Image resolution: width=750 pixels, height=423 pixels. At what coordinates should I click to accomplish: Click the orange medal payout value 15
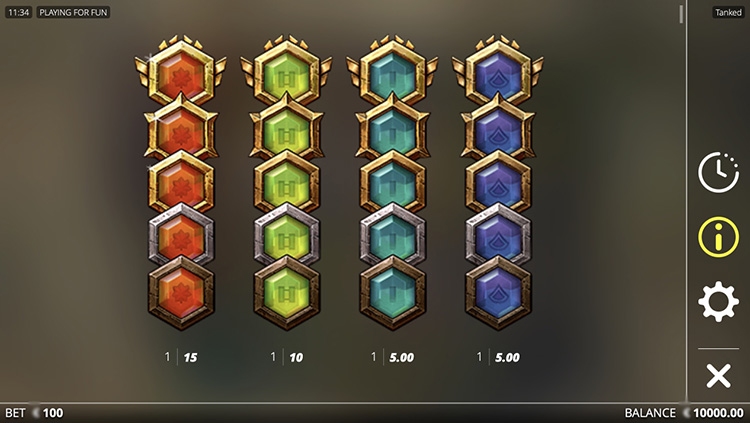pyautogui.click(x=190, y=357)
